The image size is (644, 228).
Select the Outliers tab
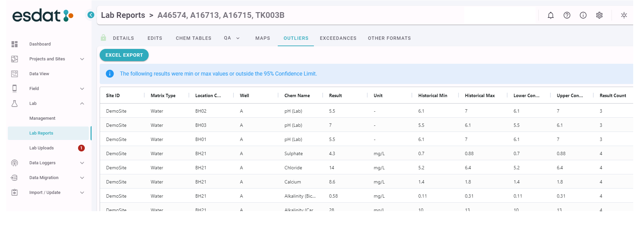(x=296, y=38)
